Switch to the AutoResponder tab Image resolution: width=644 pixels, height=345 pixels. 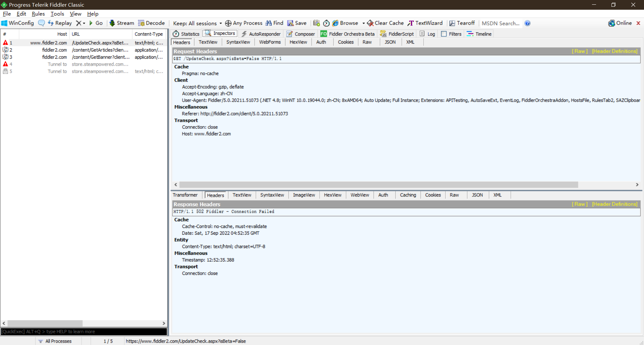[261, 34]
